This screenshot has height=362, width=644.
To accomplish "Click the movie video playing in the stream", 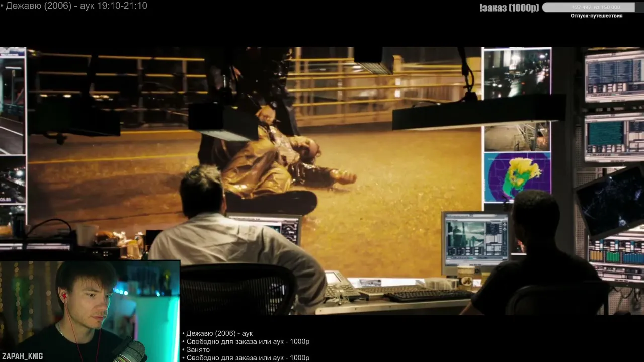I will (x=322, y=181).
